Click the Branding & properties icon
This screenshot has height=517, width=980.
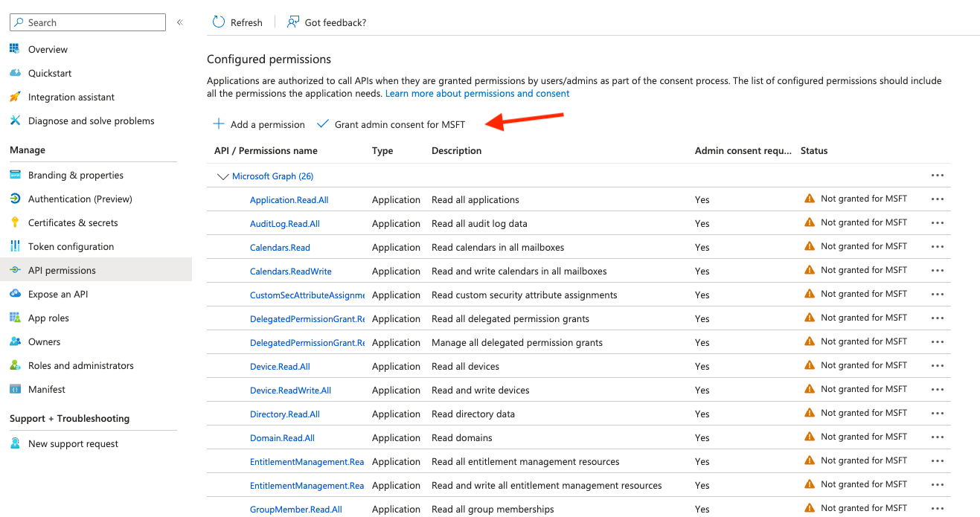coord(15,175)
